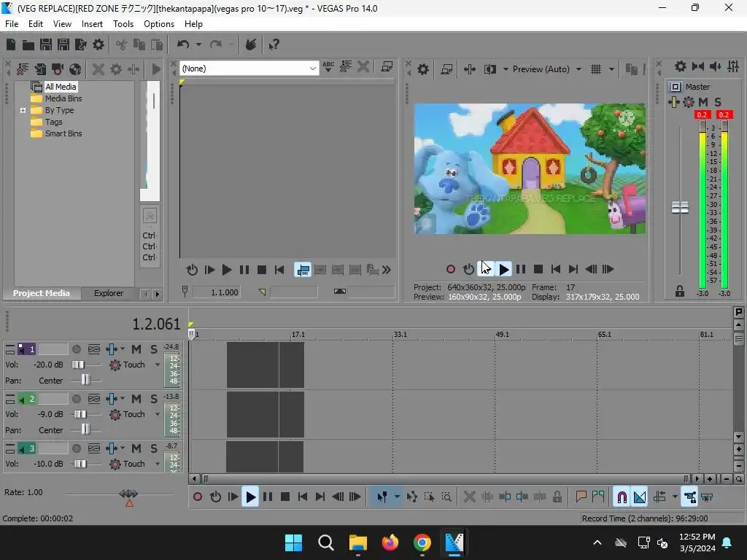Image resolution: width=747 pixels, height=560 pixels.
Task: Adjust track 1 volume slider
Action: click(79, 365)
